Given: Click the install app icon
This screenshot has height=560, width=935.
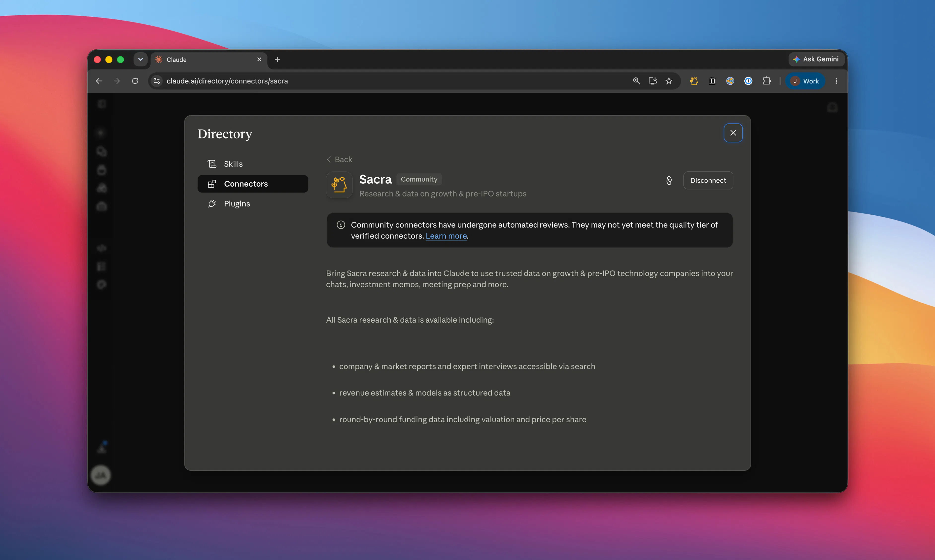Looking at the screenshot, I should [653, 81].
